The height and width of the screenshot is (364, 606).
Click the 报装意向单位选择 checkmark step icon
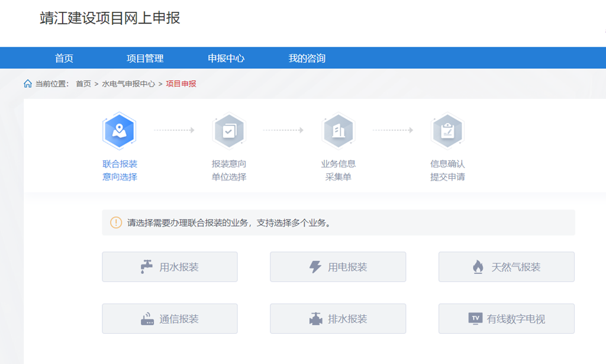click(228, 131)
